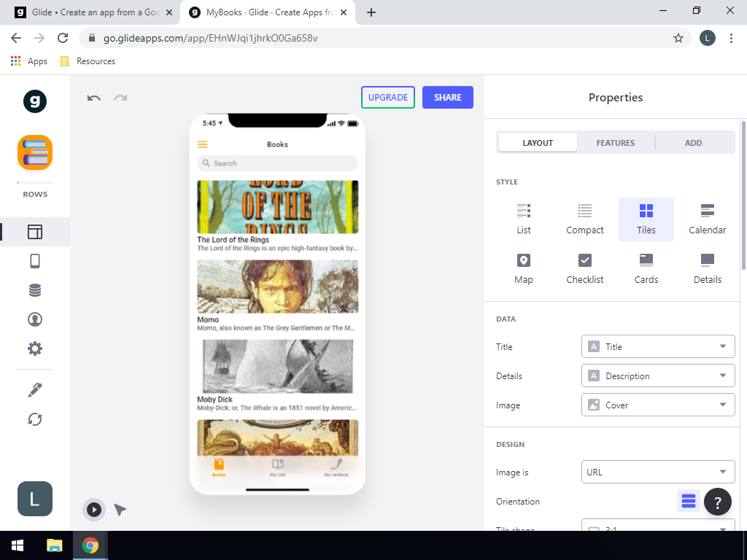Click the browser address bar

[x=385, y=38]
